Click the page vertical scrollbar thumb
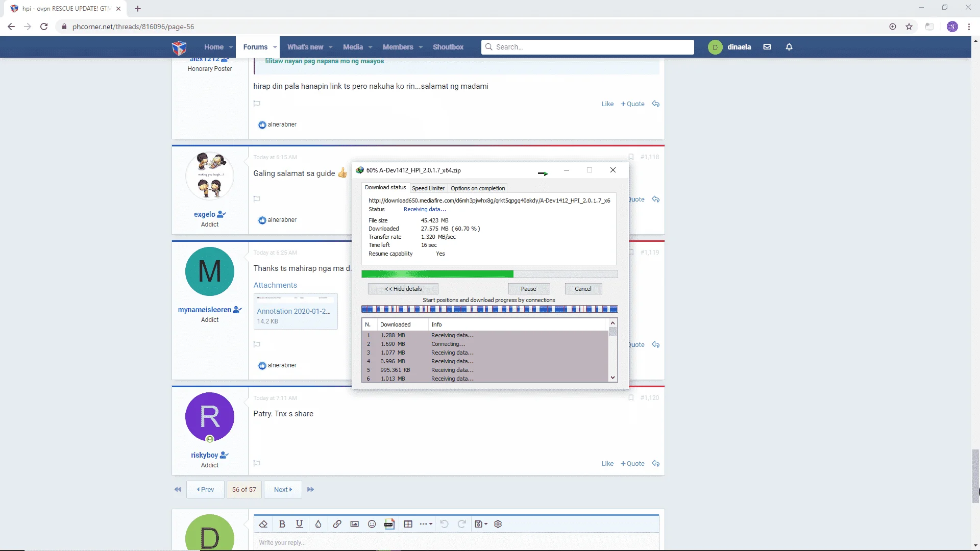Viewport: 980px width, 551px height. pos(975,476)
